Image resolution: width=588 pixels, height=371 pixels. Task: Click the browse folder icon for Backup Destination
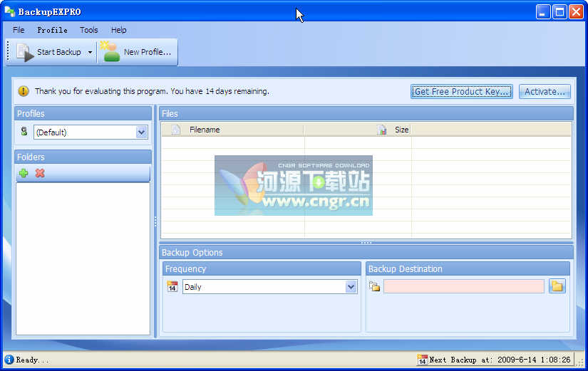557,286
